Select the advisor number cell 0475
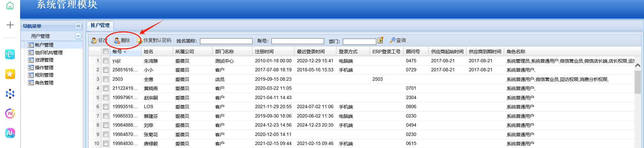Viewport: 644px width, 148px height. point(411,61)
